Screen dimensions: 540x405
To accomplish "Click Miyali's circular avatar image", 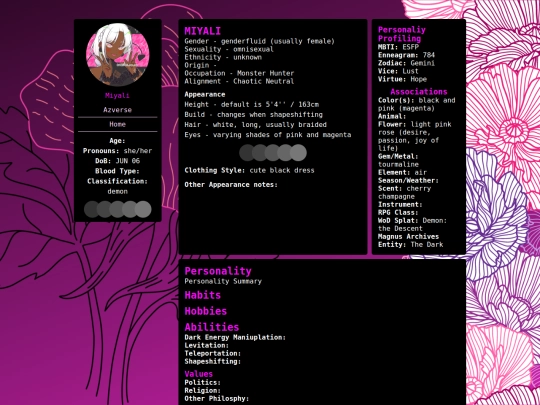I will point(117,54).
